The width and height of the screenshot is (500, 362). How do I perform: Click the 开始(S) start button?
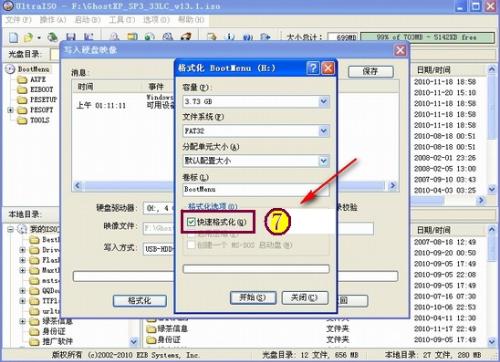[253, 297]
